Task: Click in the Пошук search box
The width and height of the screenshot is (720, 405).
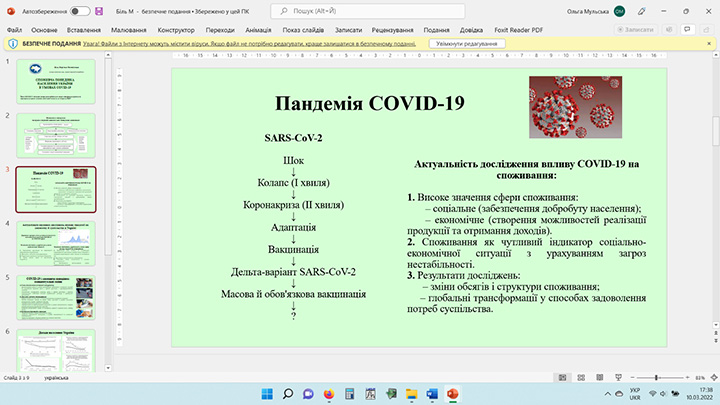Action: point(367,11)
